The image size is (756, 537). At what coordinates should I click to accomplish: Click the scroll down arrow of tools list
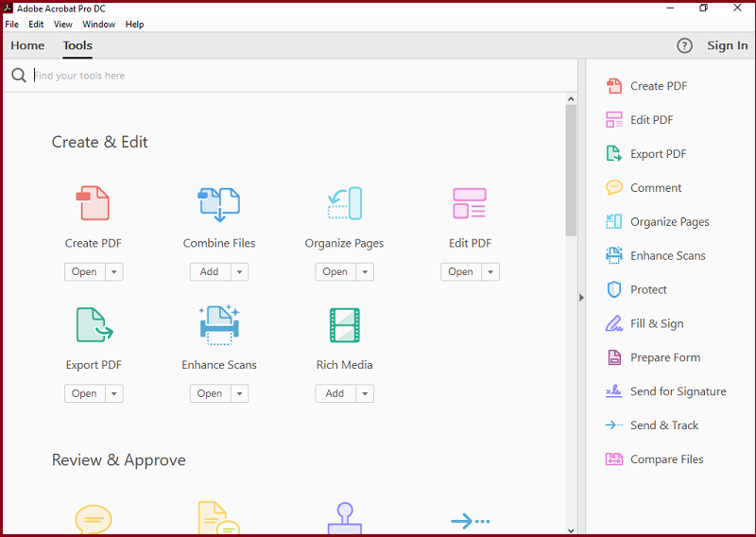tap(571, 530)
